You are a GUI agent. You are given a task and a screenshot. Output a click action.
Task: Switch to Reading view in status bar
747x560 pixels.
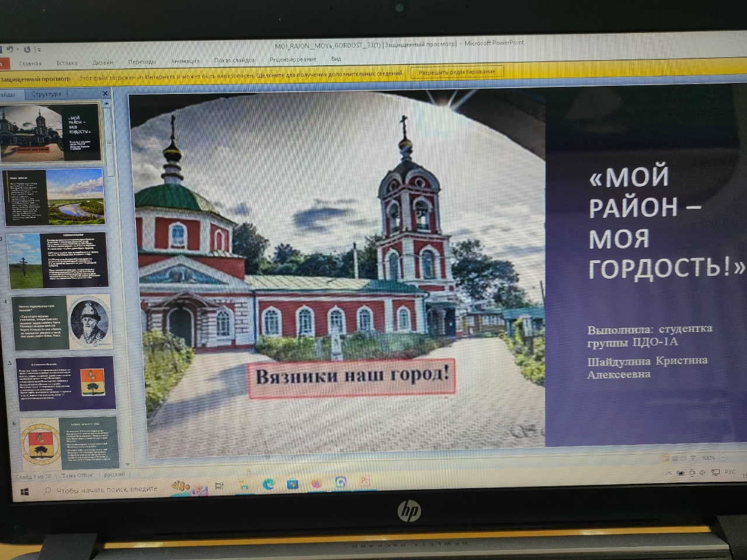click(x=683, y=459)
